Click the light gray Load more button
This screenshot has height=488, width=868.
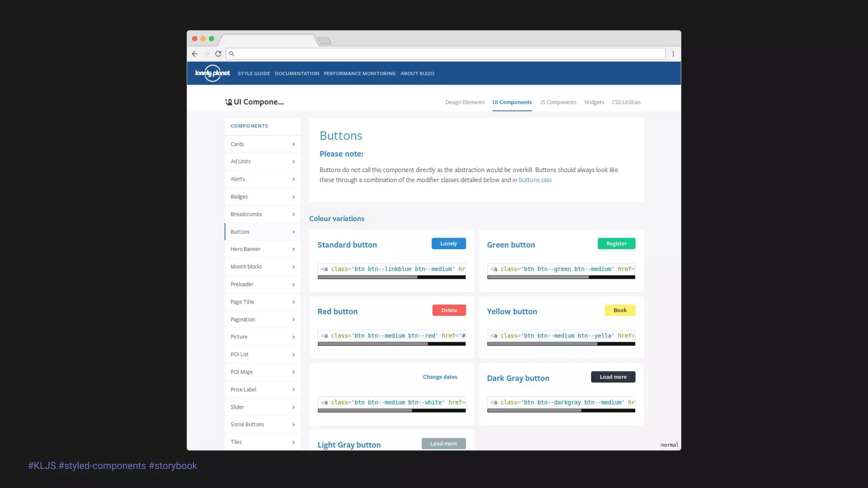click(443, 444)
